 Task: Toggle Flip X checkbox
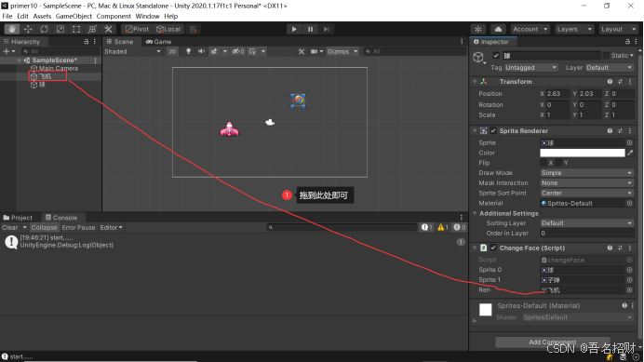tap(543, 163)
